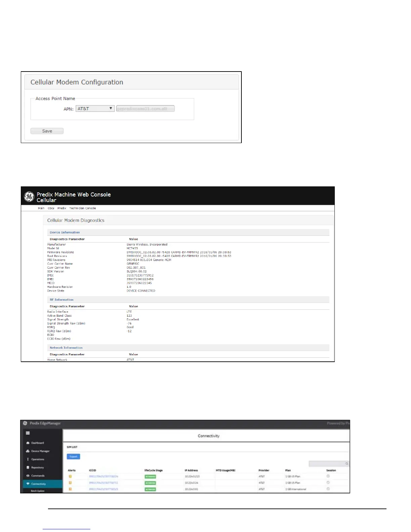Click the Session column header
The width and height of the screenshot is (411, 532).
click(331, 470)
